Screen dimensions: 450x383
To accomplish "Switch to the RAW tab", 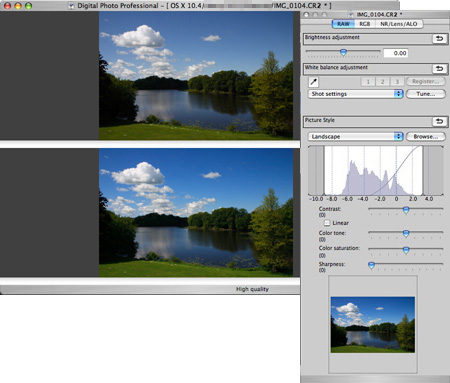I will 343,24.
